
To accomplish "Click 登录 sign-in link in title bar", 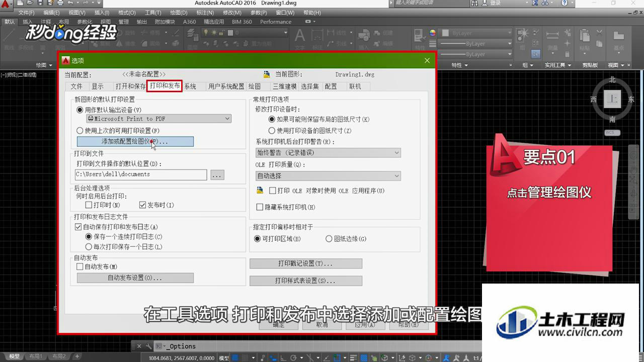I will click(x=496, y=3).
